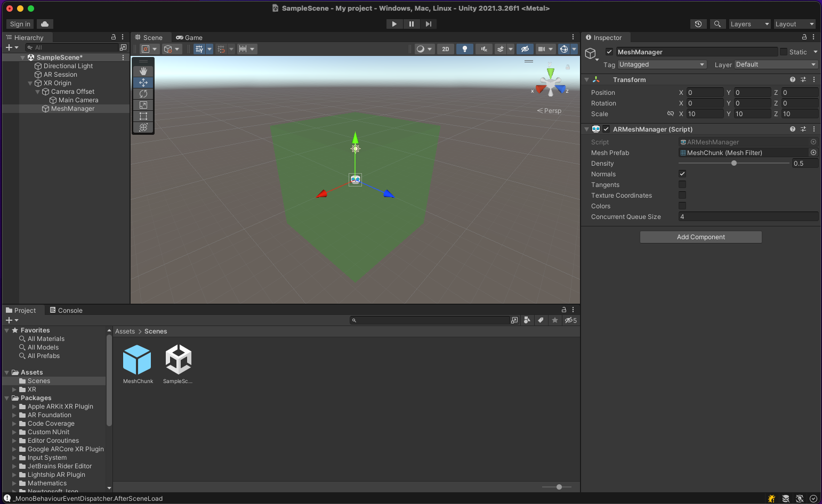
Task: Open the debug mode bug icon in status bar
Action: tap(771, 499)
